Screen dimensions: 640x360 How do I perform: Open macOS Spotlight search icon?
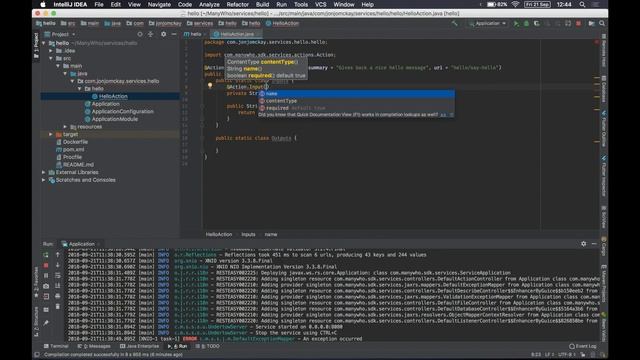(582, 4)
